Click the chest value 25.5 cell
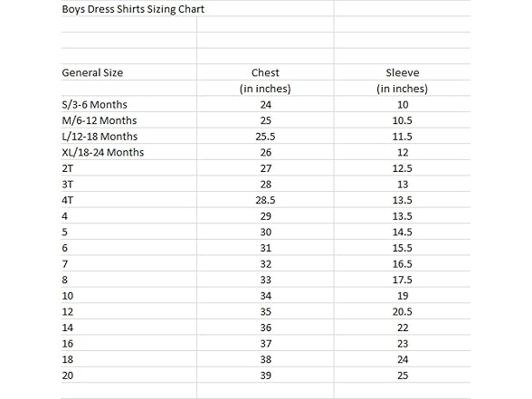Image resolution: width=532 pixels, height=399 pixels. pyautogui.click(x=265, y=137)
